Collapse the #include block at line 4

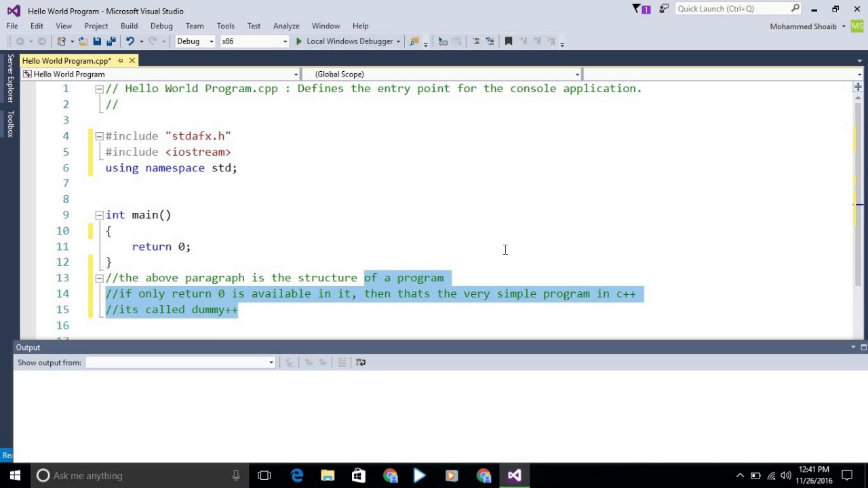[x=99, y=136]
